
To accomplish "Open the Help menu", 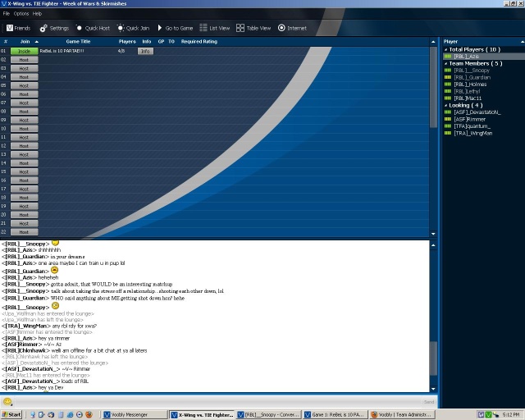I will point(37,14).
